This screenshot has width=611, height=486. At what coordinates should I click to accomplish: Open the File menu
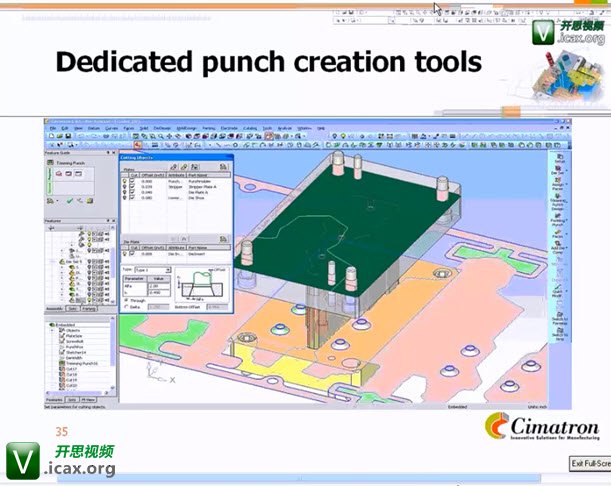click(x=53, y=128)
